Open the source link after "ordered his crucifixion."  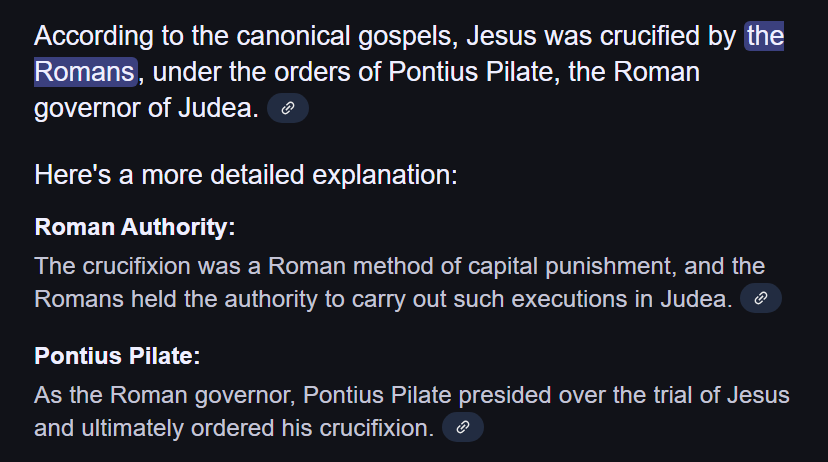pyautogui.click(x=463, y=427)
